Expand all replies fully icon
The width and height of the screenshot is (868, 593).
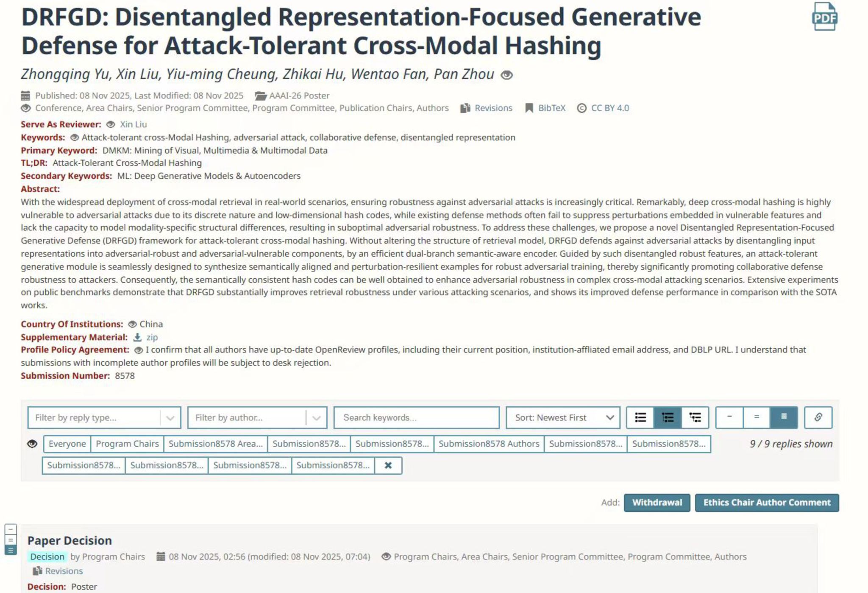click(x=784, y=417)
